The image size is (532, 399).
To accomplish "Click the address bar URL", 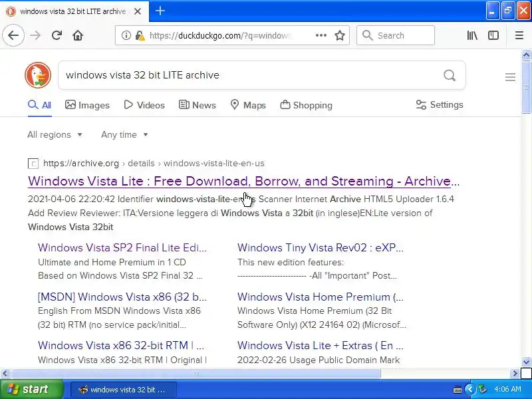I will click(x=221, y=35).
